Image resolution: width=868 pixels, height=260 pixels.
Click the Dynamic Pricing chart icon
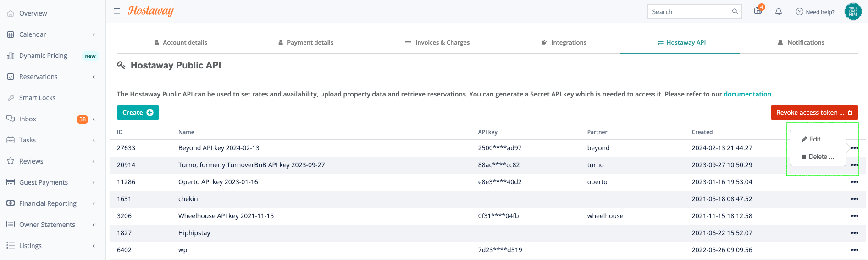coord(11,56)
